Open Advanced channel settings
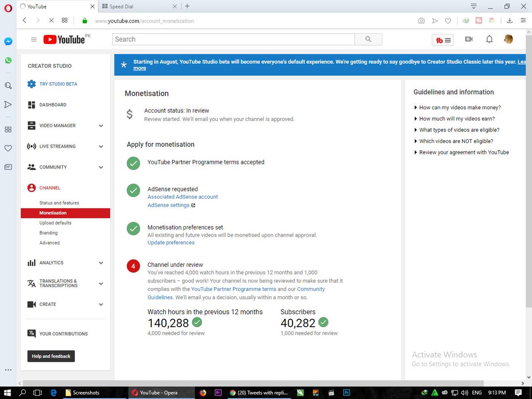 [49, 243]
